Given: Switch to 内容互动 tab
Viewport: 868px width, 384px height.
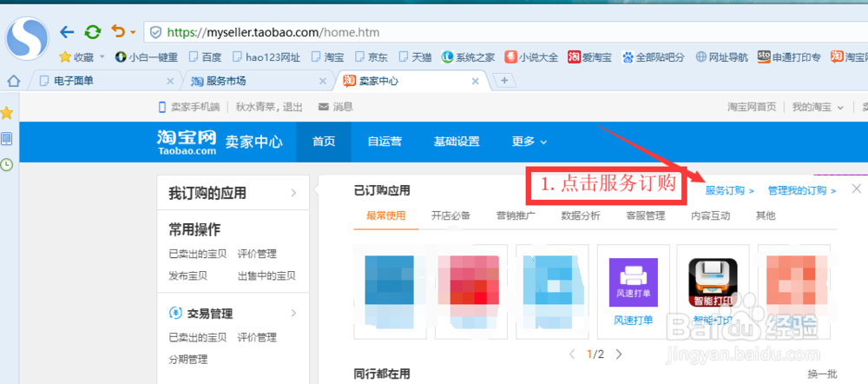Looking at the screenshot, I should [711, 216].
